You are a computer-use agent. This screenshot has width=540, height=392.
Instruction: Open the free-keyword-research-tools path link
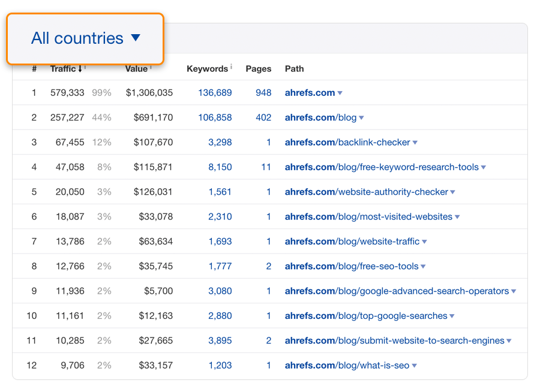tap(382, 167)
